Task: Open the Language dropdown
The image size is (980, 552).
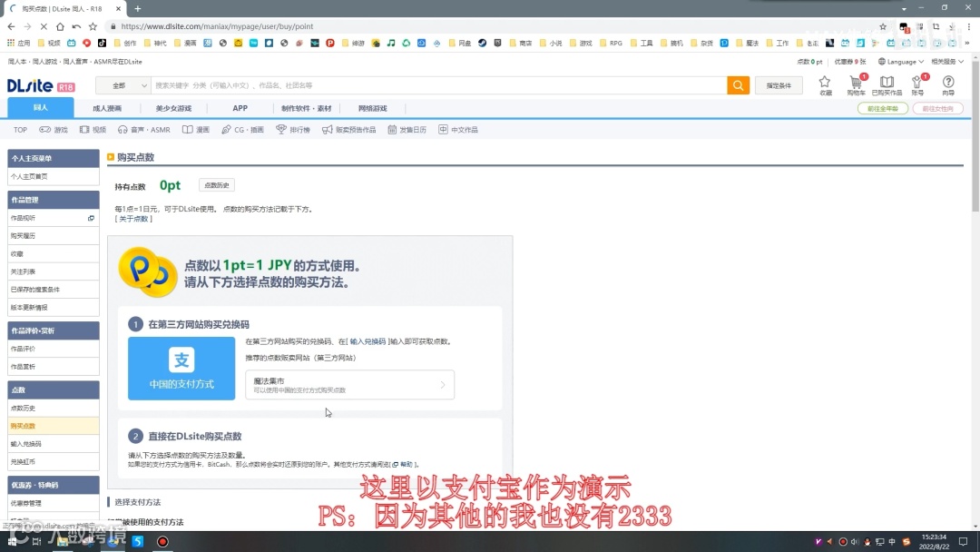Action: click(x=901, y=62)
